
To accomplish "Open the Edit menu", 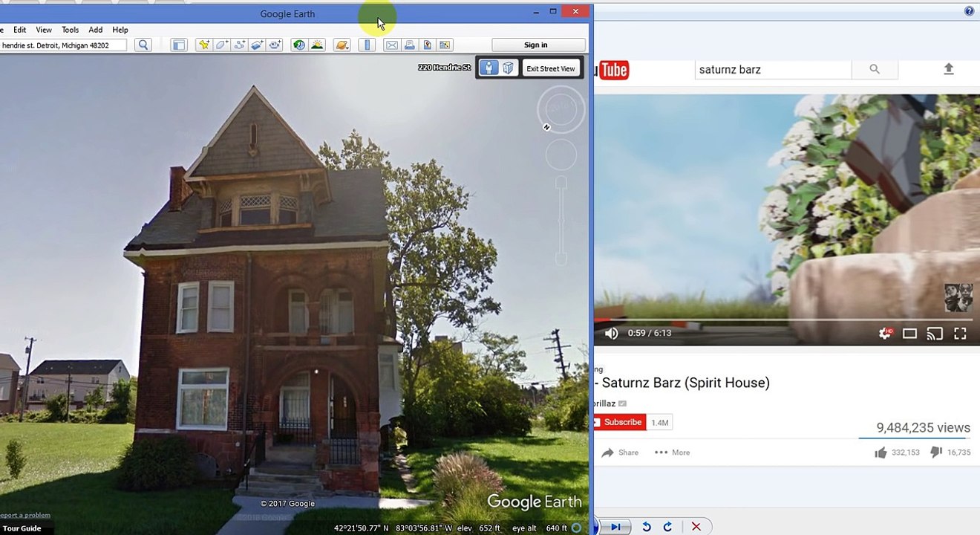I will tap(19, 30).
